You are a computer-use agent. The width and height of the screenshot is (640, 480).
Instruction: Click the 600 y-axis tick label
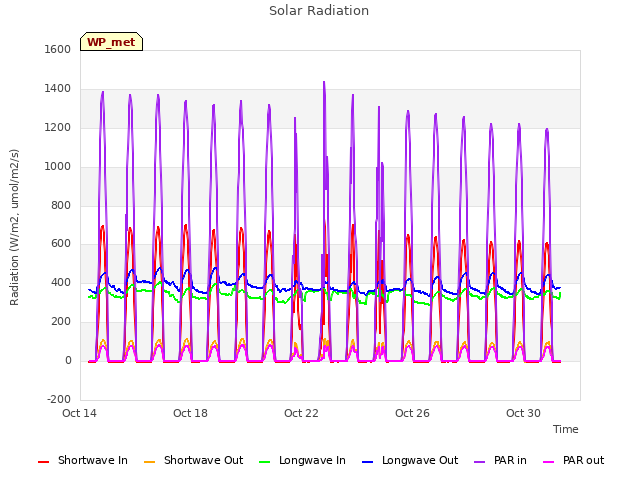[61, 244]
